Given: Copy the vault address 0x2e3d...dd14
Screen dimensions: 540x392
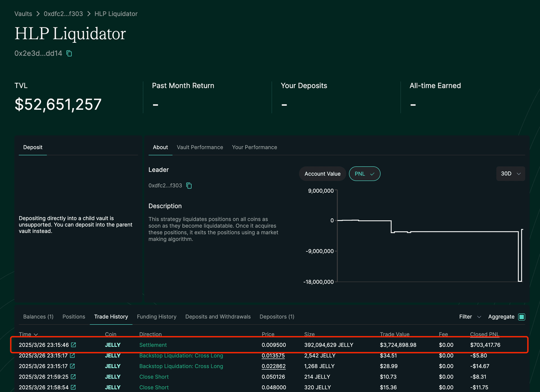Looking at the screenshot, I should (68, 53).
